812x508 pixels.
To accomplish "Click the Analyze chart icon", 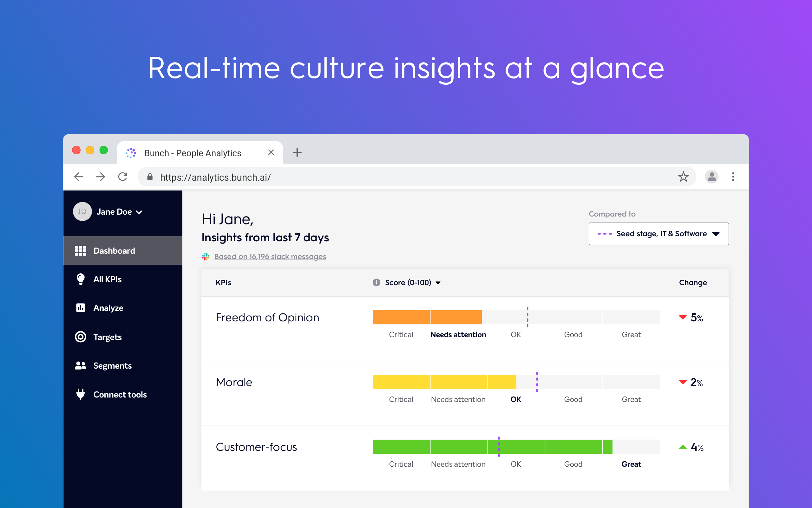I will point(81,308).
